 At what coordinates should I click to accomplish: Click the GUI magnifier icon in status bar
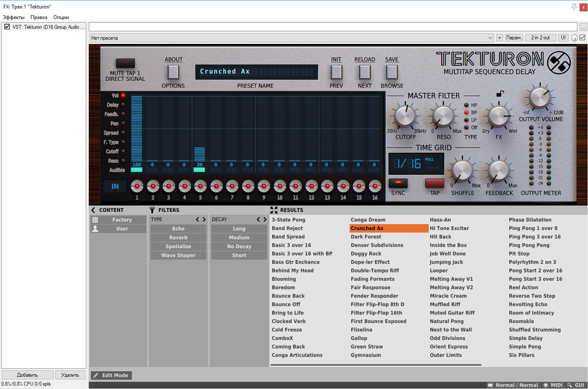pos(570,385)
